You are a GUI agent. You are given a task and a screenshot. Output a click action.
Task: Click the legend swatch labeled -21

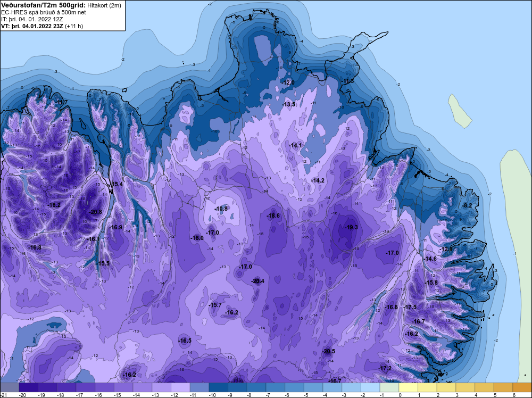pyautogui.click(x=10, y=387)
